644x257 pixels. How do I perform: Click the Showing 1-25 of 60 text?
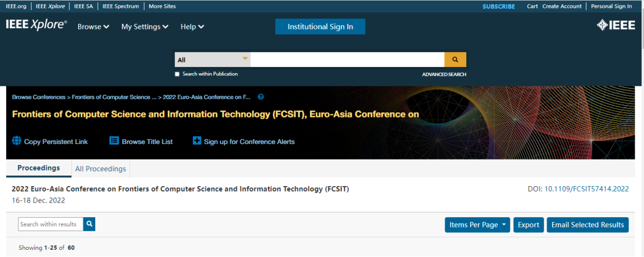coord(47,248)
